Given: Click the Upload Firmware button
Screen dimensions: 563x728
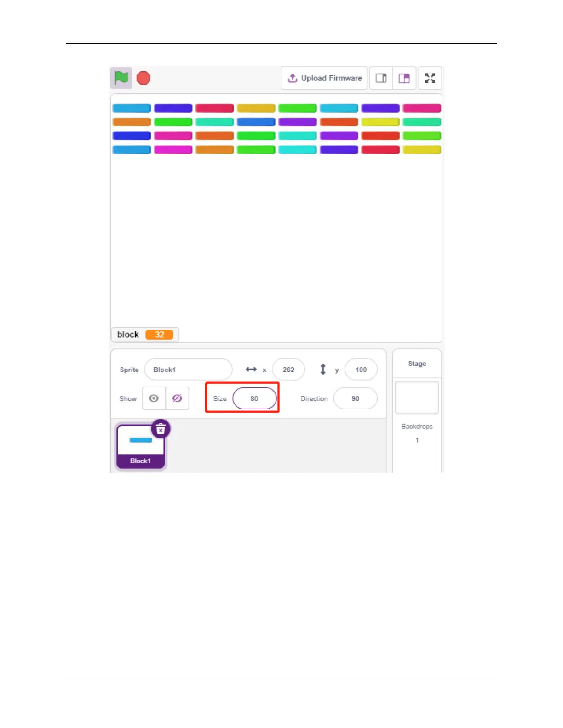Looking at the screenshot, I should (x=324, y=78).
